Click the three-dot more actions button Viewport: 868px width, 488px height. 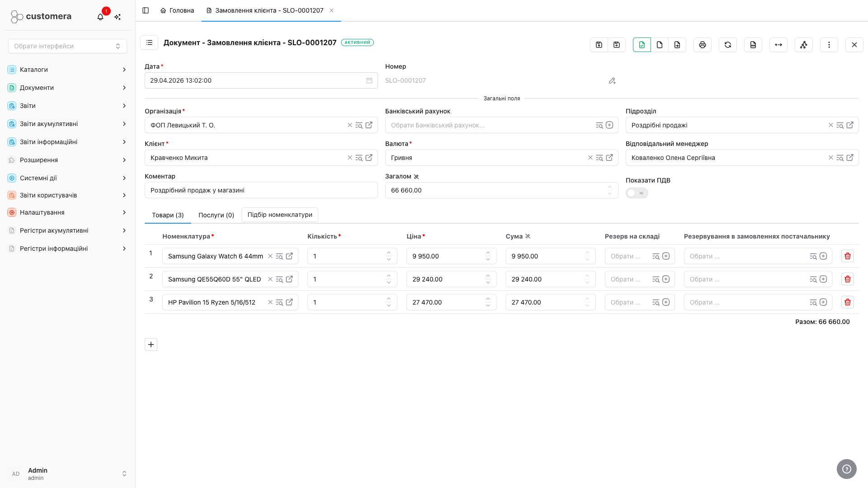[829, 45]
